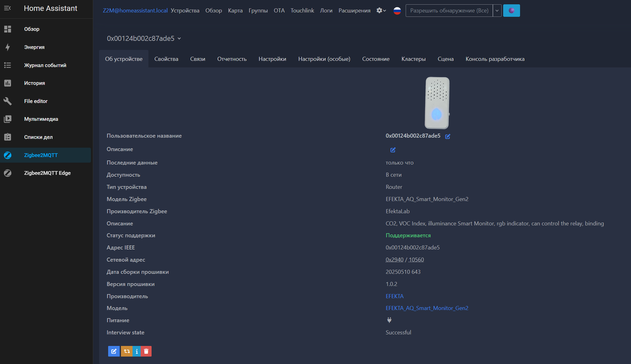The image size is (631, 364).
Task: Open the Обзор dashboard icon in sidebar
Action: click(x=7, y=29)
